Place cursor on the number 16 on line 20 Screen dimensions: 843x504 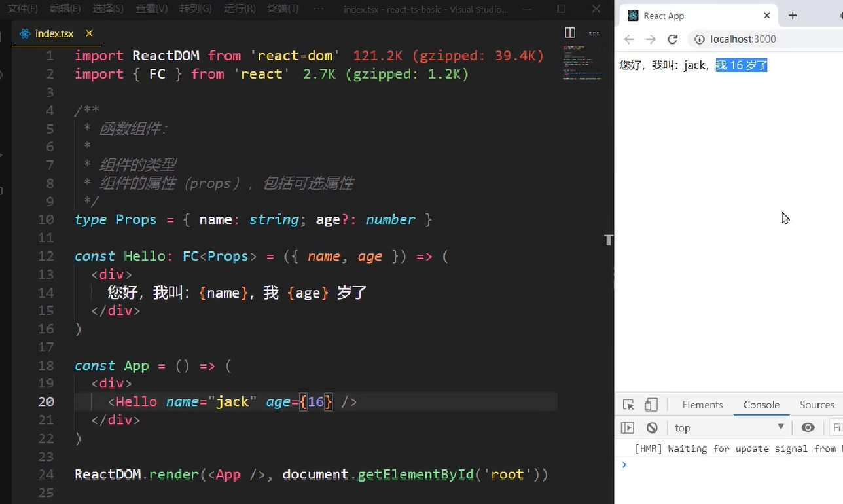point(316,401)
